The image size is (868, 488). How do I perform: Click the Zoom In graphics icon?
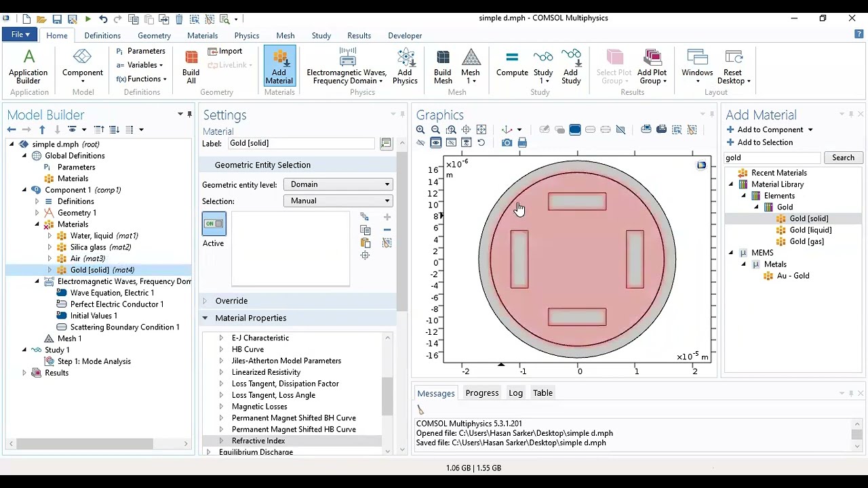pos(420,129)
